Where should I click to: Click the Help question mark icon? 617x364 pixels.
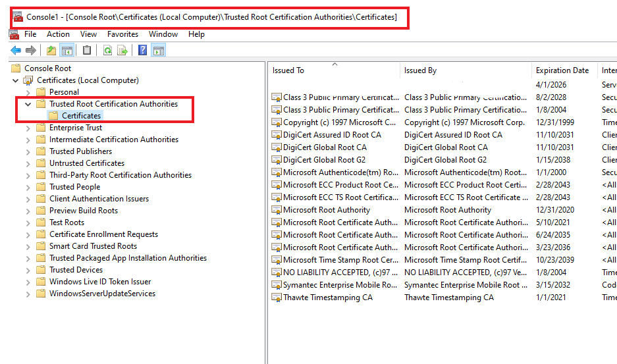tap(142, 51)
